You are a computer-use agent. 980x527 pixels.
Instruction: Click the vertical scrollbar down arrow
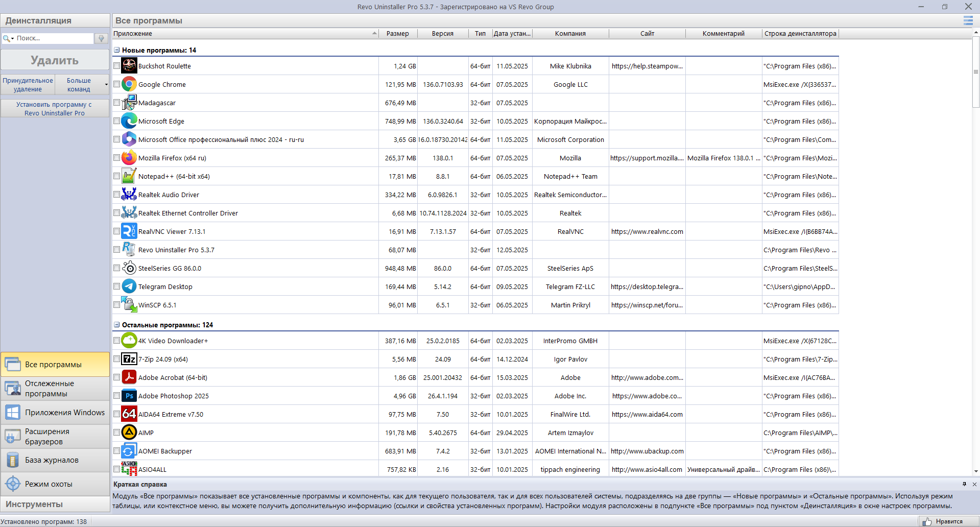click(x=976, y=471)
